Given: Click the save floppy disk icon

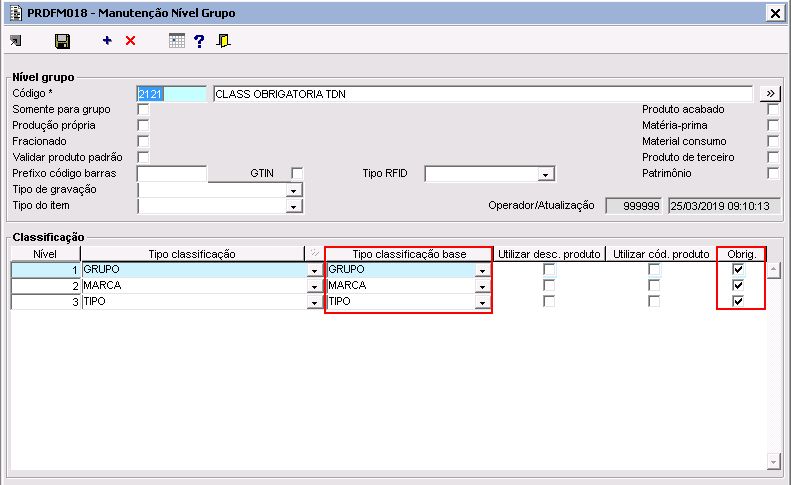Looking at the screenshot, I should (x=62, y=41).
